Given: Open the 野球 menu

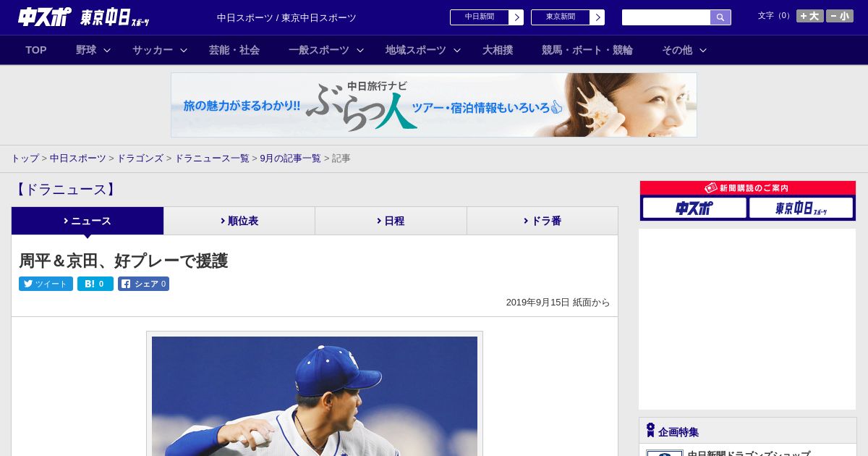Looking at the screenshot, I should pyautogui.click(x=86, y=50).
